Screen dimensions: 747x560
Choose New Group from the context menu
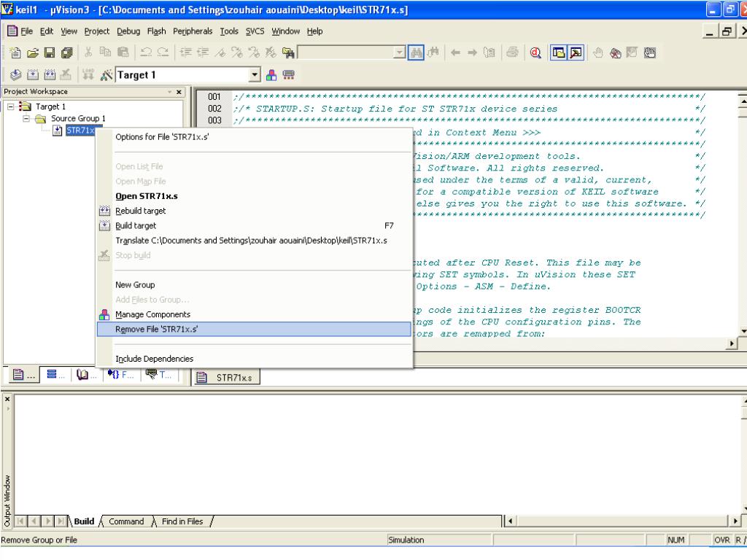pyautogui.click(x=254, y=285)
